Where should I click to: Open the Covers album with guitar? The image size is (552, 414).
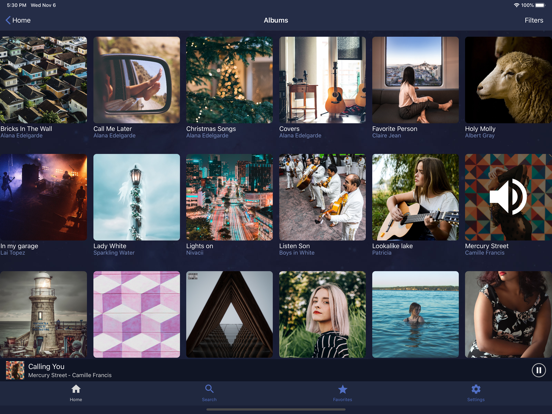click(322, 80)
